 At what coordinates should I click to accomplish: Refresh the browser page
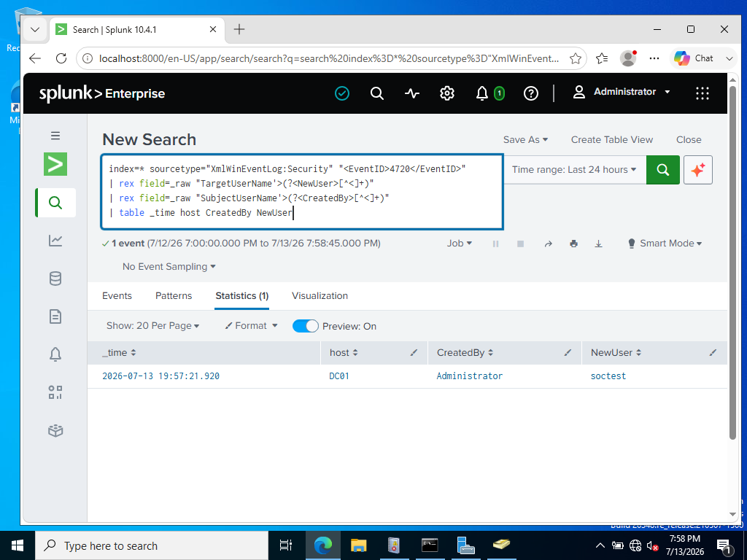point(61,58)
